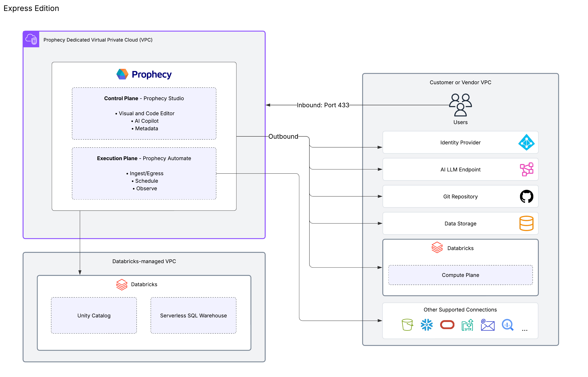Open the SFTP connection icon
Viewport: 588px width, 377px height.
pos(468,325)
